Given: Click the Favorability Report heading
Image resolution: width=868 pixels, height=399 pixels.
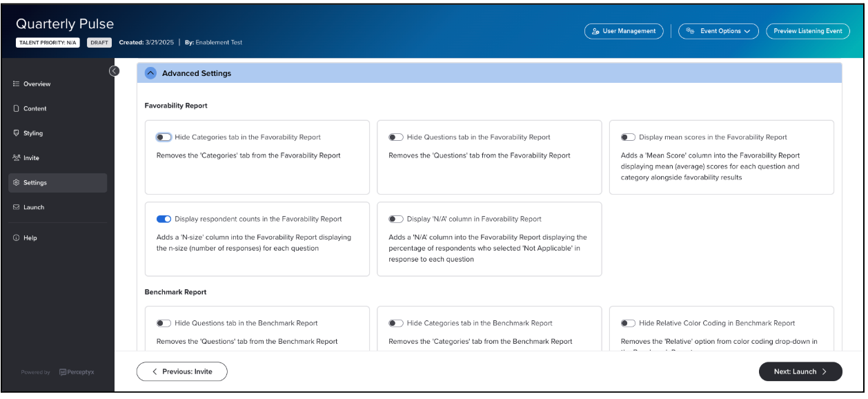Looking at the screenshot, I should coord(176,106).
